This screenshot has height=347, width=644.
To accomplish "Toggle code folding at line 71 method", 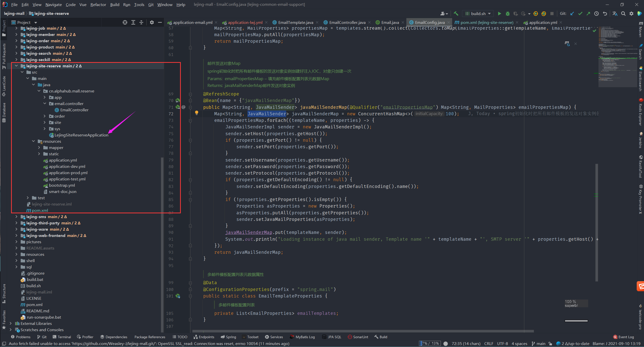I will pyautogui.click(x=190, y=107).
